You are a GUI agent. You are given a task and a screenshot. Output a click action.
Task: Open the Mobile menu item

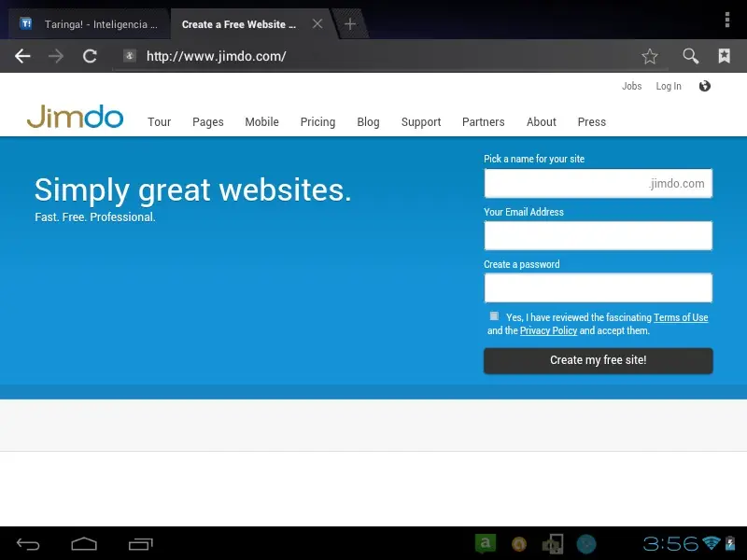(x=261, y=122)
